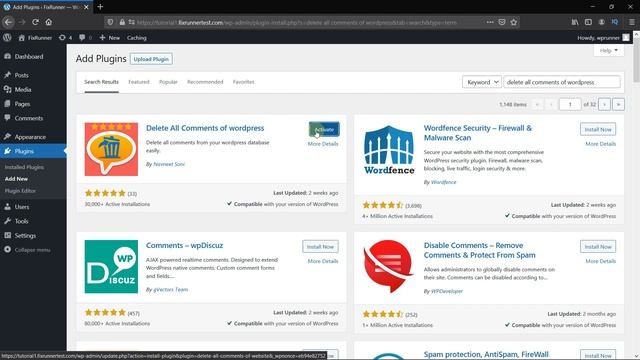
Task: Click the Upload Plugin button
Action: coord(151,59)
